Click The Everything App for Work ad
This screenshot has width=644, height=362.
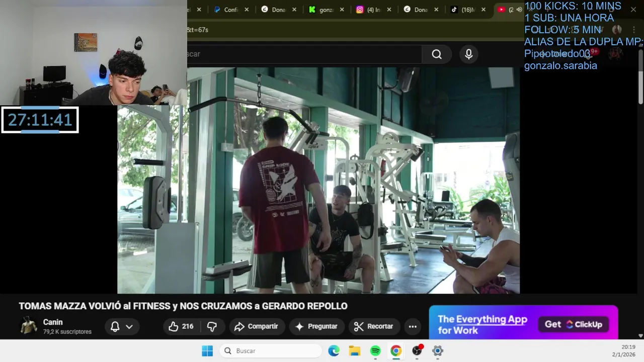[x=482, y=324]
